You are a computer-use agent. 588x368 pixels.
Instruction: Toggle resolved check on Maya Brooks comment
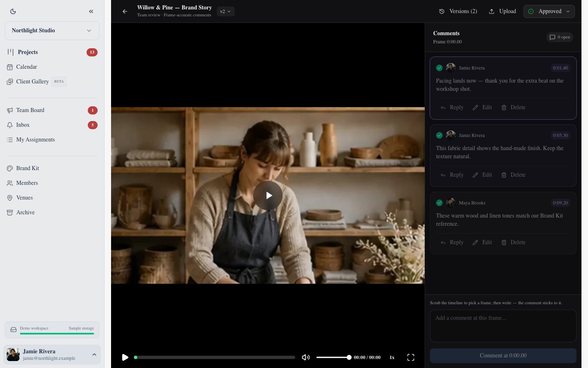click(x=439, y=203)
